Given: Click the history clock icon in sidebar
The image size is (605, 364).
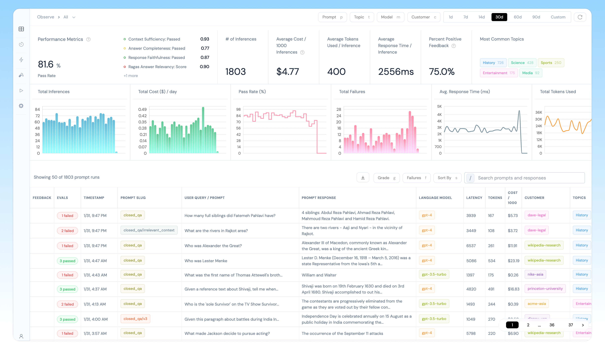Looking at the screenshot, I should [21, 44].
